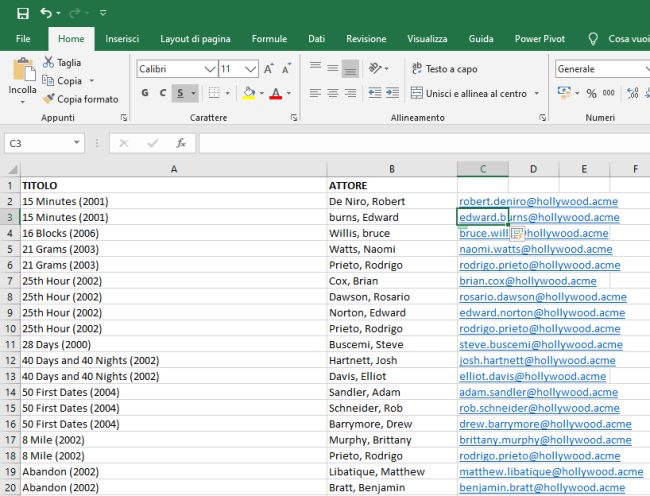Open the Calibri font name dropdown

click(209, 69)
